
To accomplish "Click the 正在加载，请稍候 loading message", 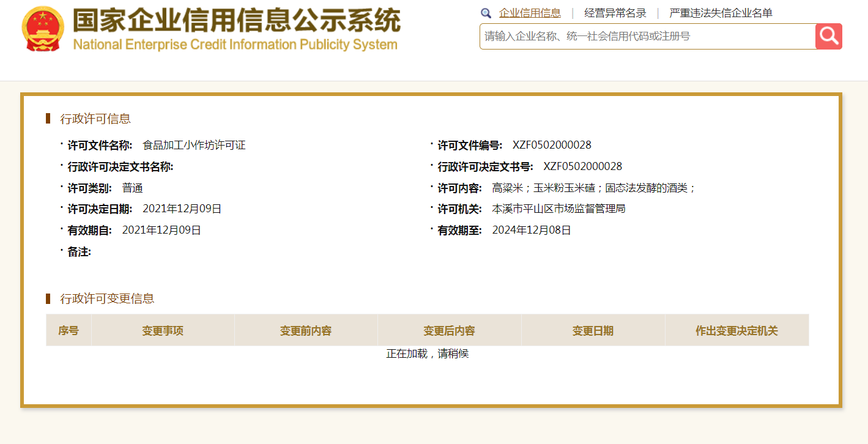I will [x=428, y=353].
